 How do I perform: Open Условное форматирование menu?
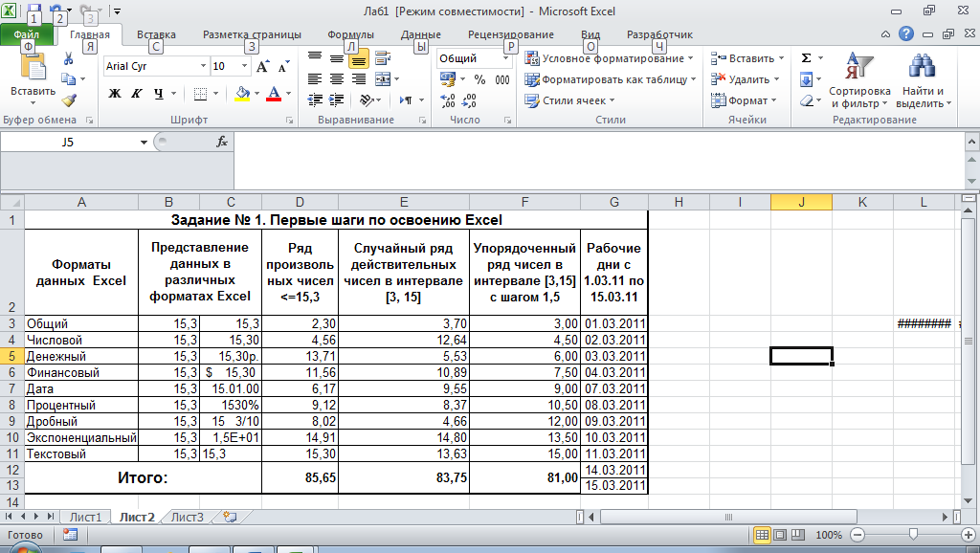(610, 58)
